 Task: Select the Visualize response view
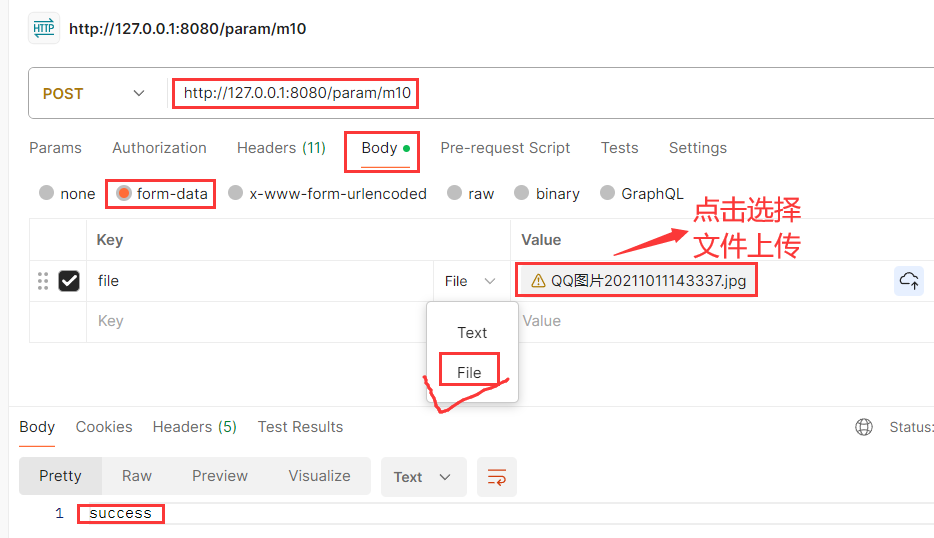(x=319, y=476)
